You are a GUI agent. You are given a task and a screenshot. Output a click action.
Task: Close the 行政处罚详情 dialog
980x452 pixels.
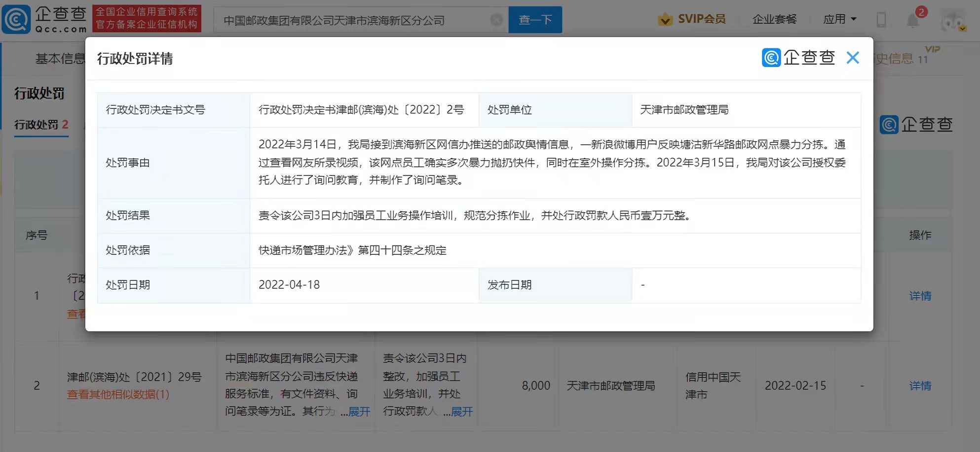click(852, 58)
